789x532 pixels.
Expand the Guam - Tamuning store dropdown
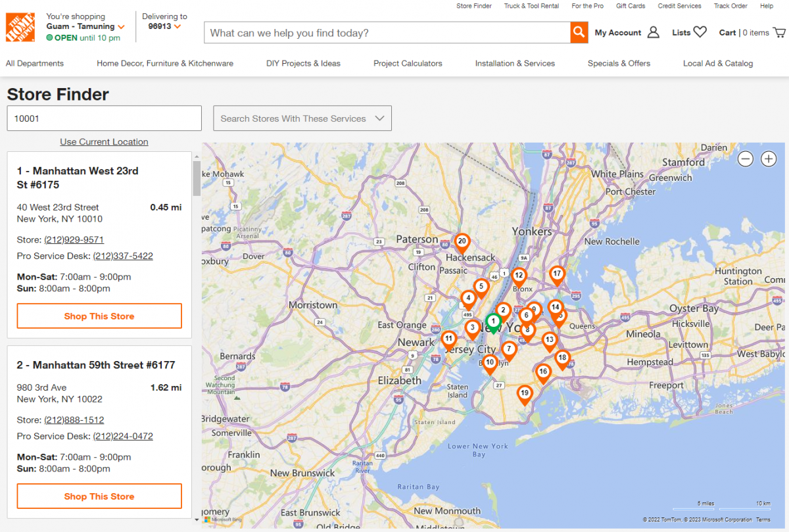(x=121, y=27)
